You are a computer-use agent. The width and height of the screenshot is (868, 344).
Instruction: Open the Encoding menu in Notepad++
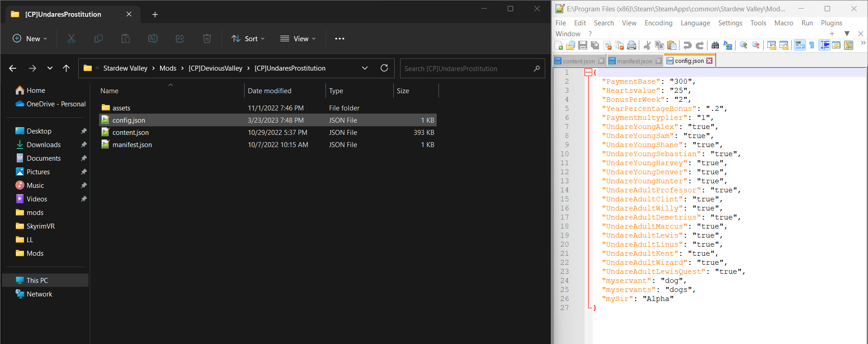[658, 23]
